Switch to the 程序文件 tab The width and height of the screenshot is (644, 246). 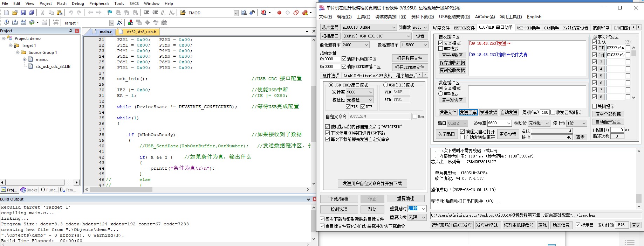pyautogui.click(x=441, y=28)
